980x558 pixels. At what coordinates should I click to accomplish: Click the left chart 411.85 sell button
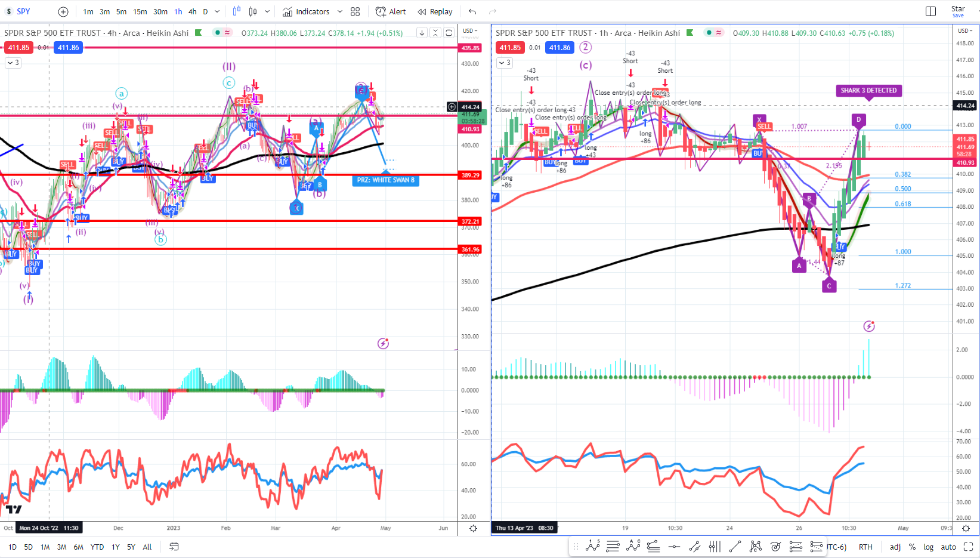(x=18, y=48)
